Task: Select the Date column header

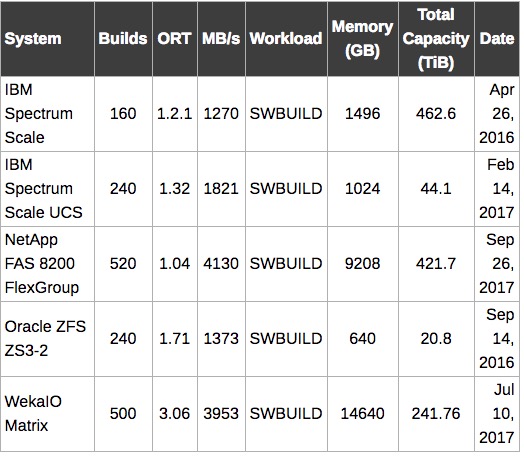Action: coord(497,39)
